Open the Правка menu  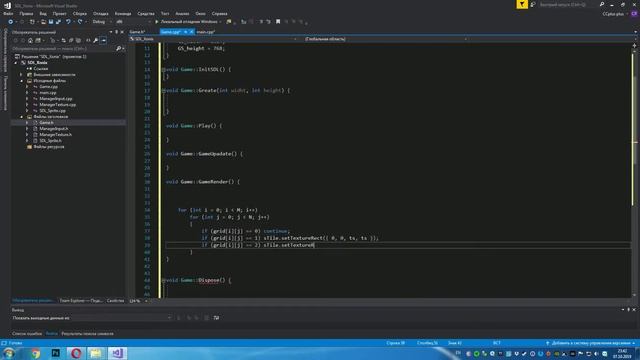click(26, 13)
